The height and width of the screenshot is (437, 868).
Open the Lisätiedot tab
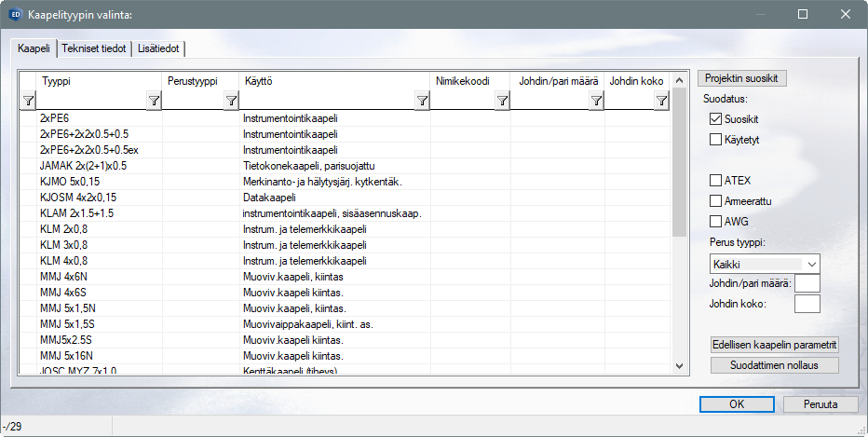click(160, 48)
